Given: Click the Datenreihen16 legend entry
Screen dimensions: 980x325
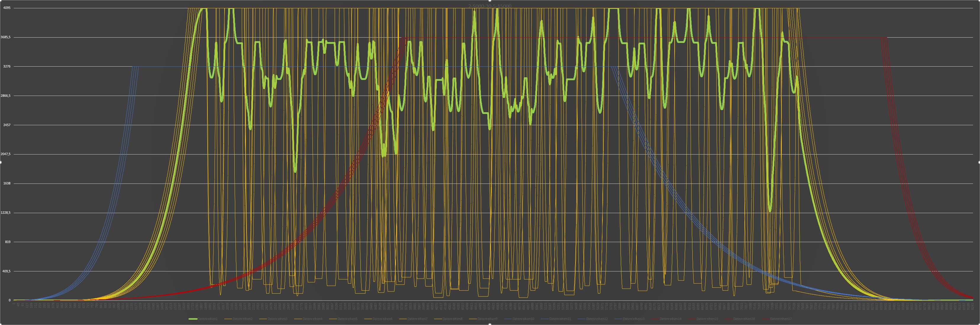Looking at the screenshot, I should click(744, 318).
